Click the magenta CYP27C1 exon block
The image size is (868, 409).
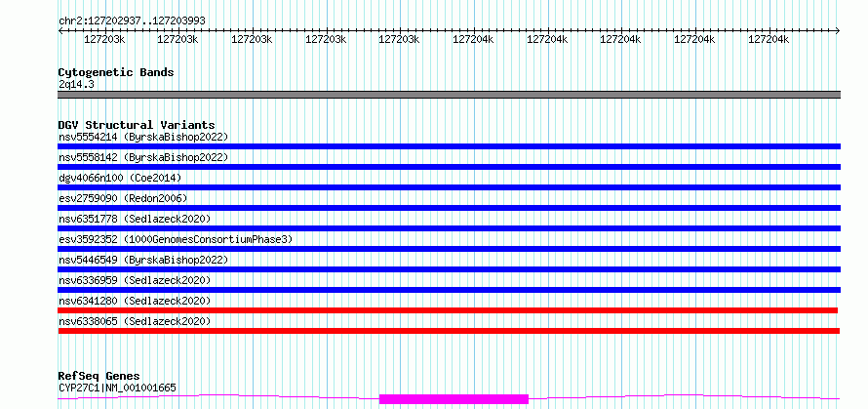[454, 399]
